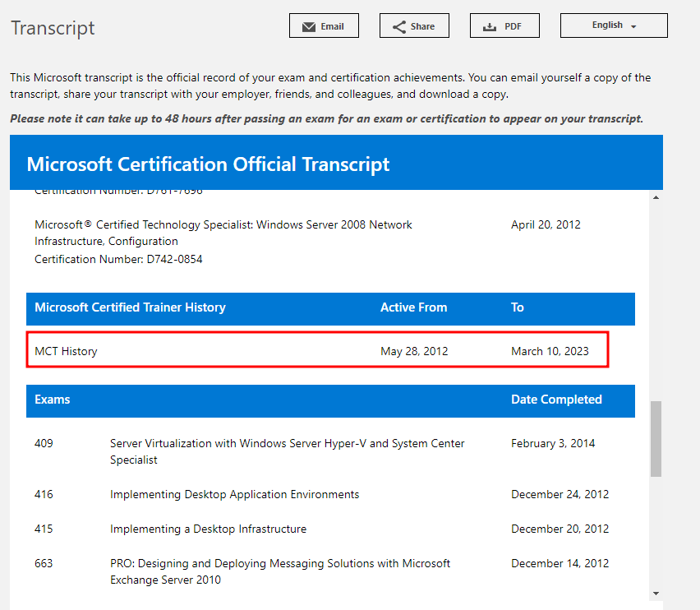This screenshot has height=610, width=700.
Task: Click the Microsoft Certification Official Transcript banner title
Action: coord(208,164)
